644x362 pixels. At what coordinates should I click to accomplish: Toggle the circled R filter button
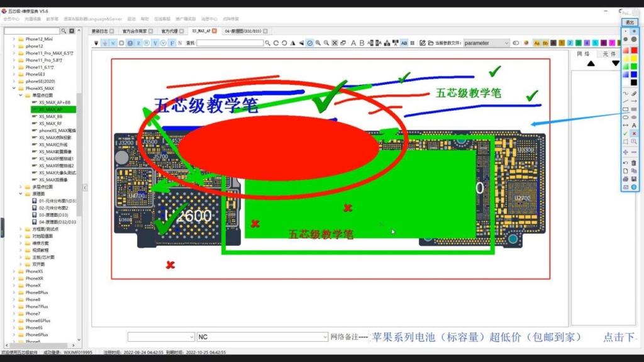[x=147, y=43]
